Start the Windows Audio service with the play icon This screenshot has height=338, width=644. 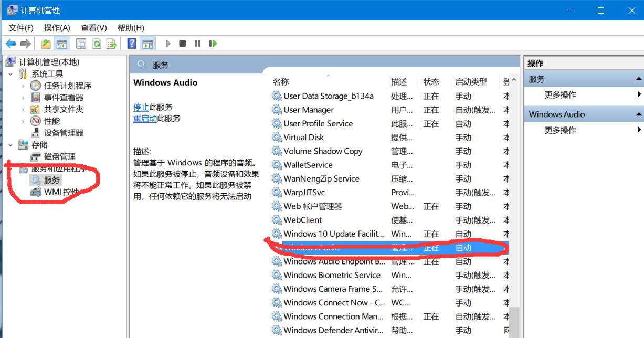(x=167, y=43)
